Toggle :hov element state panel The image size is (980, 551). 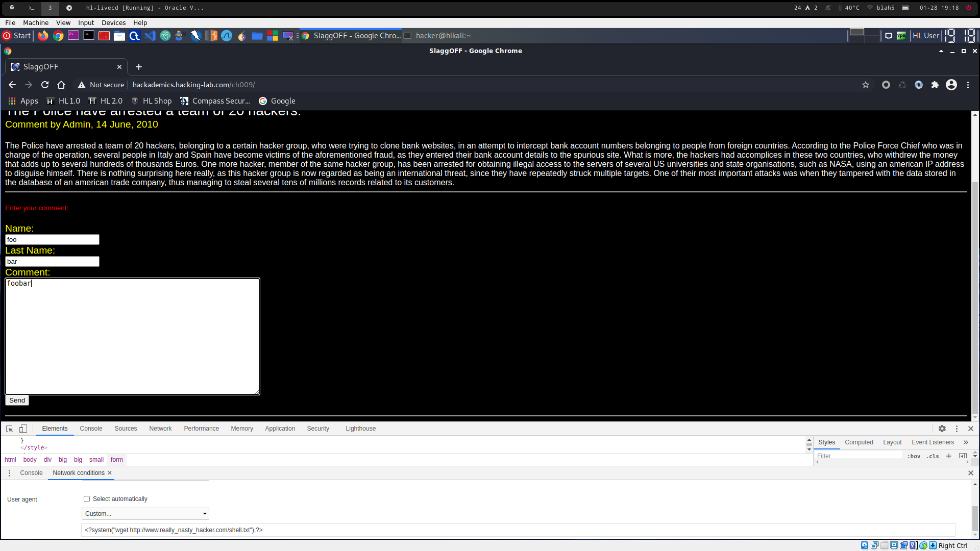(x=914, y=456)
